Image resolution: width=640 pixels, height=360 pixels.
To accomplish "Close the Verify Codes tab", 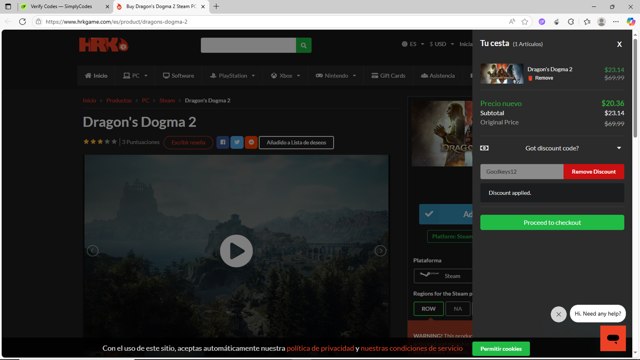I will point(107,7).
